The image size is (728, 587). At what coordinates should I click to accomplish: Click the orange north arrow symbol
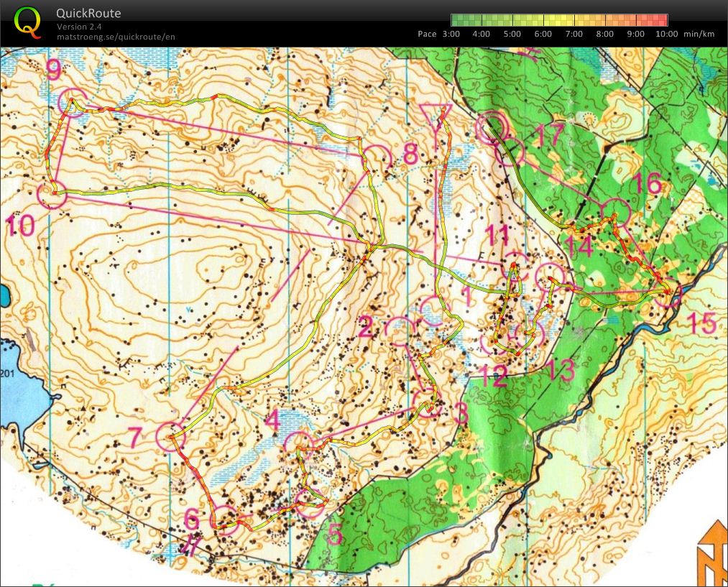click(x=713, y=553)
